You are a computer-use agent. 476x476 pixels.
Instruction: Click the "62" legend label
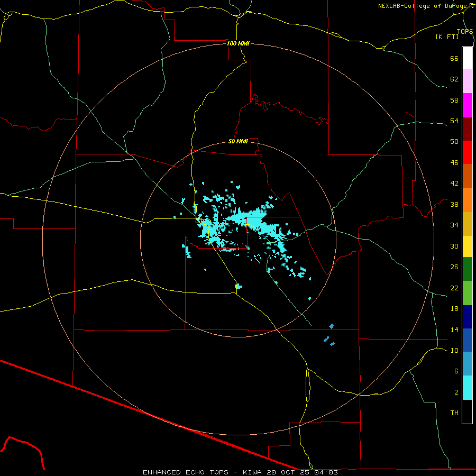coord(454,79)
